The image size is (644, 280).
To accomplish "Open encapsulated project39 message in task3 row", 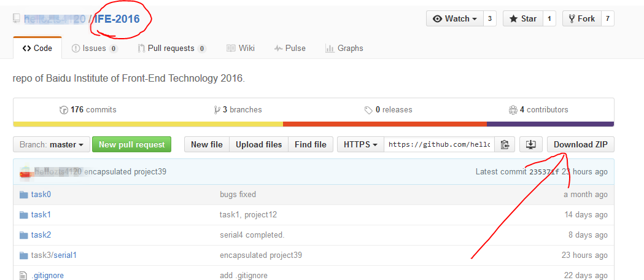I will pyautogui.click(x=261, y=255).
